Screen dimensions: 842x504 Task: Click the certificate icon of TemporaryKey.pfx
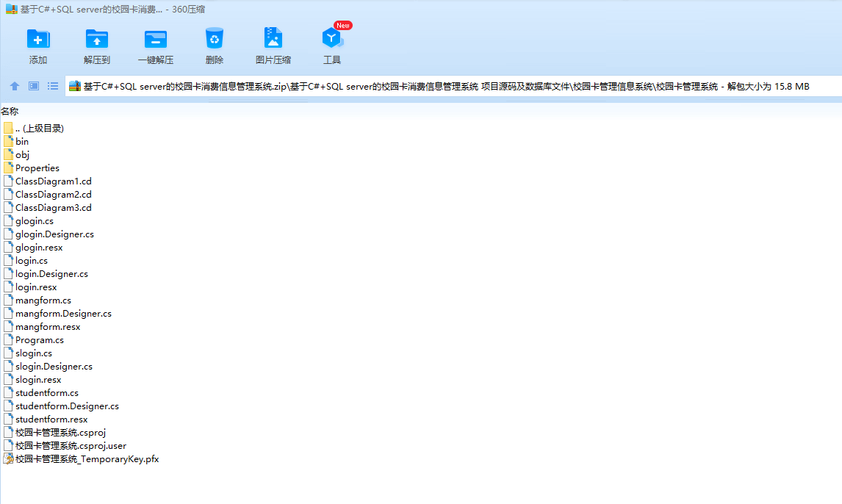point(8,459)
